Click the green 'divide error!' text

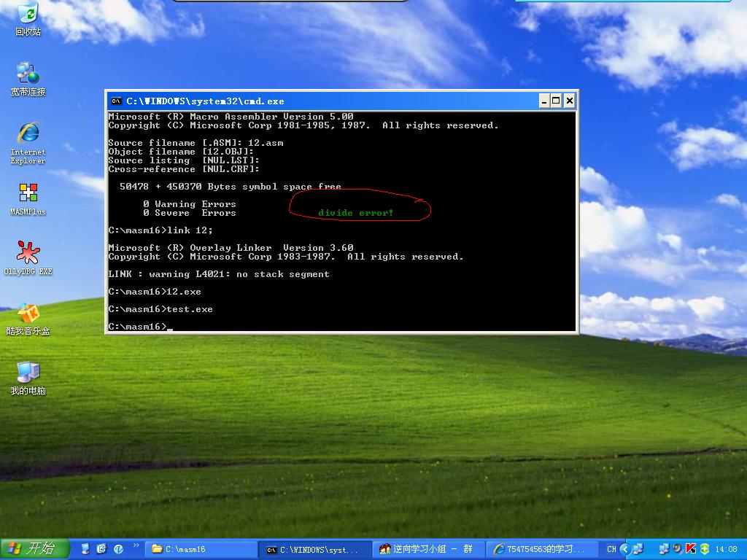[x=356, y=213]
